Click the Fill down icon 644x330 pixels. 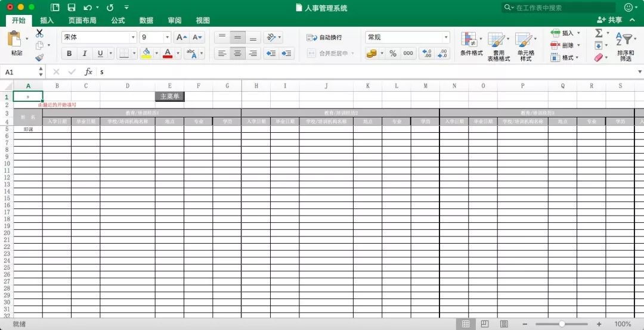599,45
